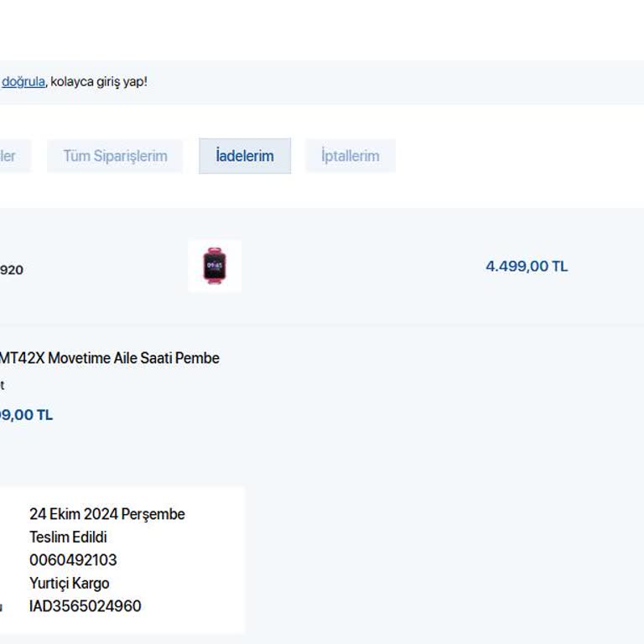Click the order number ending in 920

tap(12, 270)
